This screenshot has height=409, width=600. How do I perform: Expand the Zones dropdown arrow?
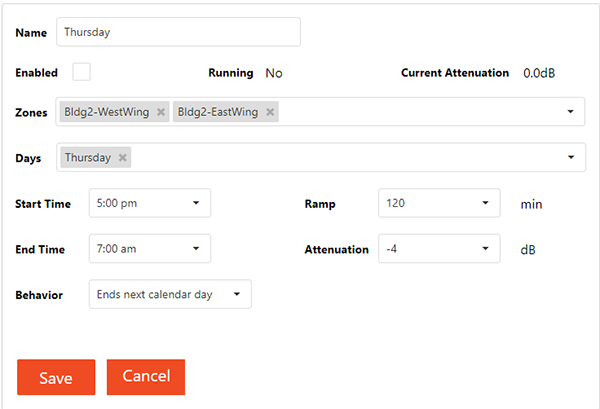(571, 112)
